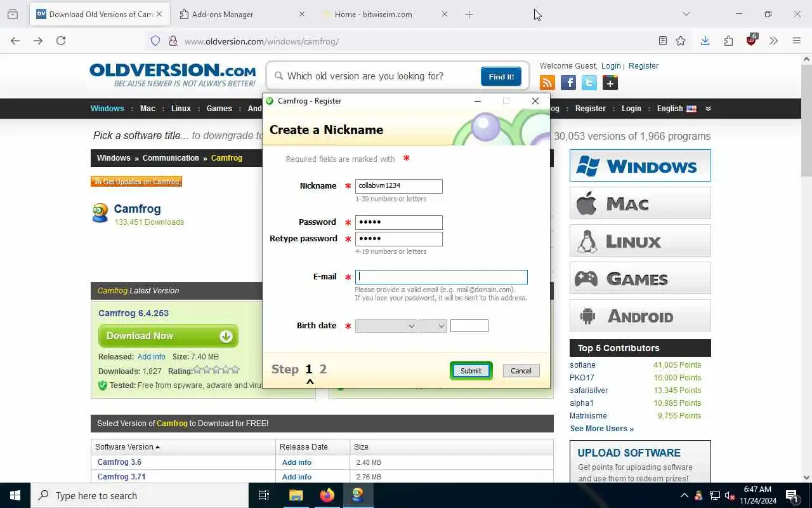Focus the E-mail input field
Viewport: 812px width, 508px height.
click(x=442, y=277)
